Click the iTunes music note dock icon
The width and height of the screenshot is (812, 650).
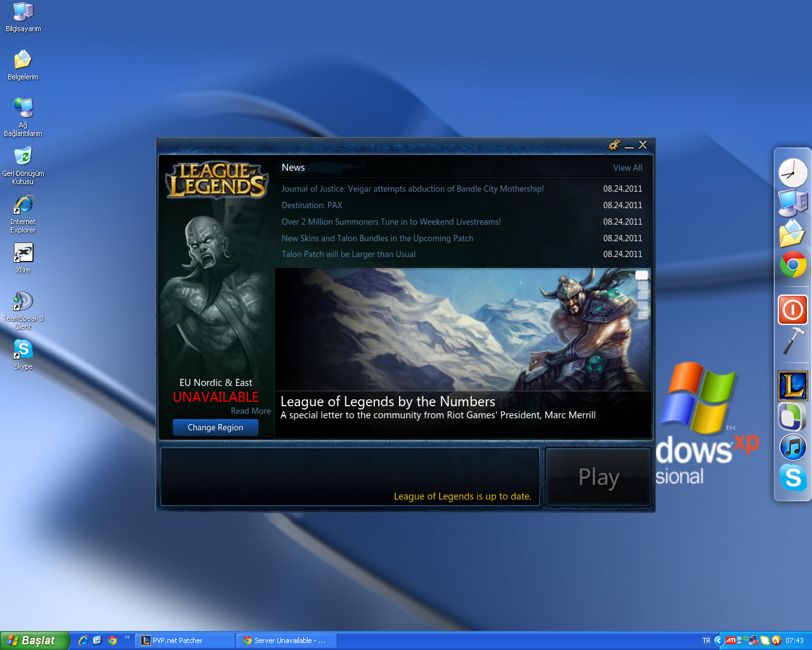(x=792, y=448)
